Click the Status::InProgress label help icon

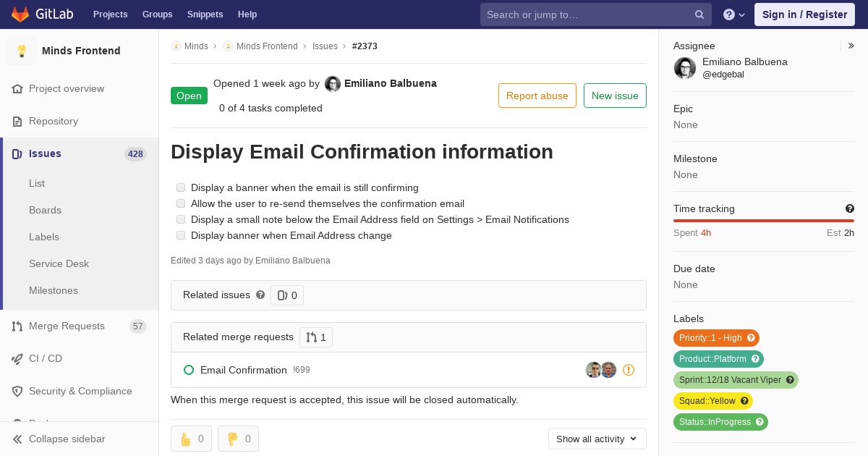759,422
